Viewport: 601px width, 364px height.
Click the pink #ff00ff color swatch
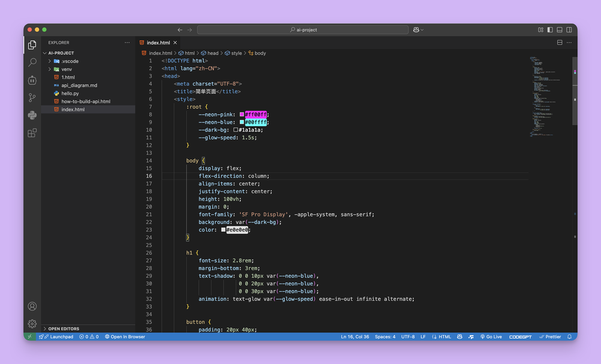coord(243,114)
